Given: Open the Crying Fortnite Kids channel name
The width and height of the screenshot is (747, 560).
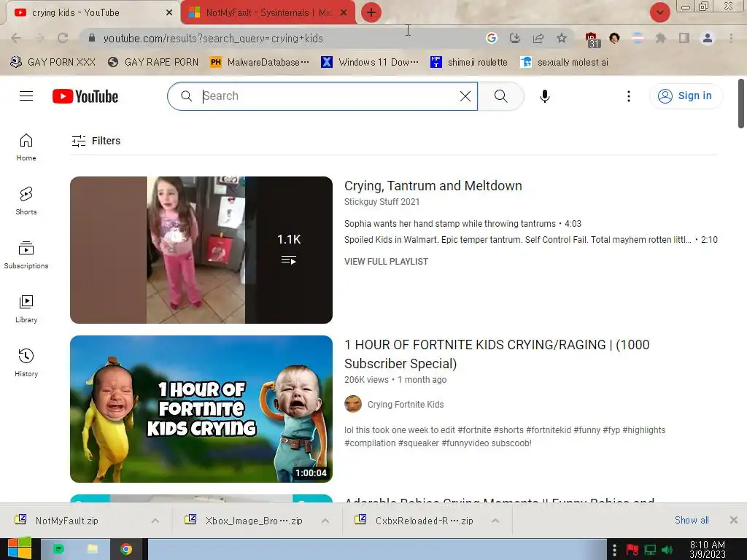Looking at the screenshot, I should pos(406,404).
